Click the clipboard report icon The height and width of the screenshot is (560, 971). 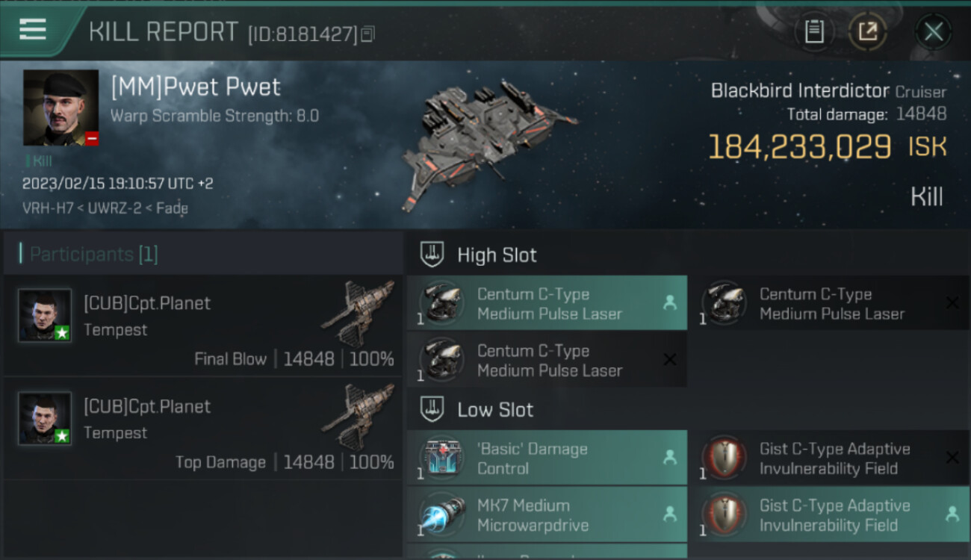click(813, 31)
